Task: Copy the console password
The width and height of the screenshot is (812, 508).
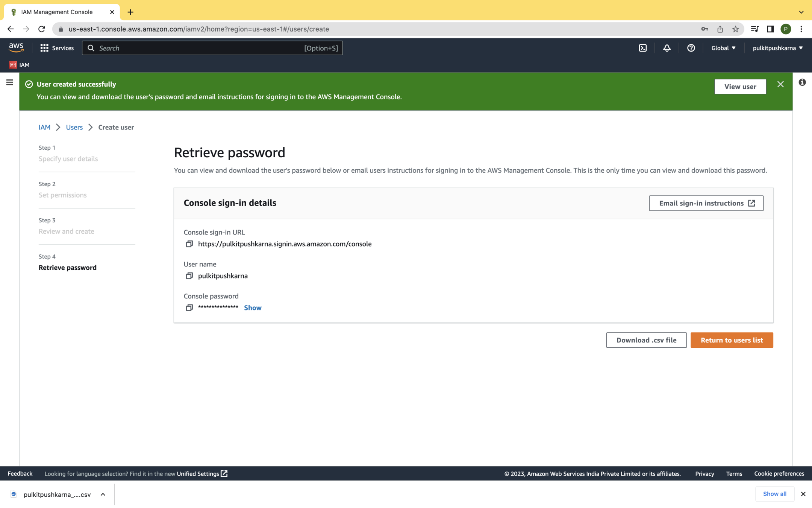Action: (x=189, y=308)
